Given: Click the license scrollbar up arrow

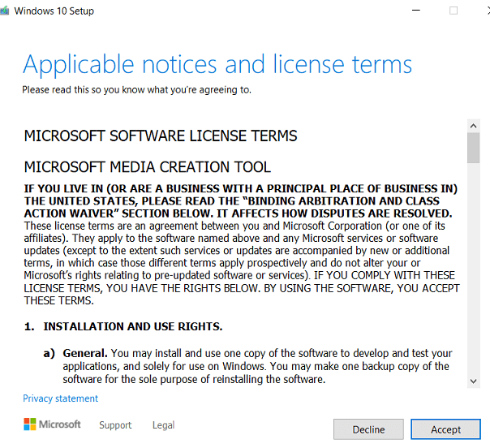Looking at the screenshot, I should [474, 126].
